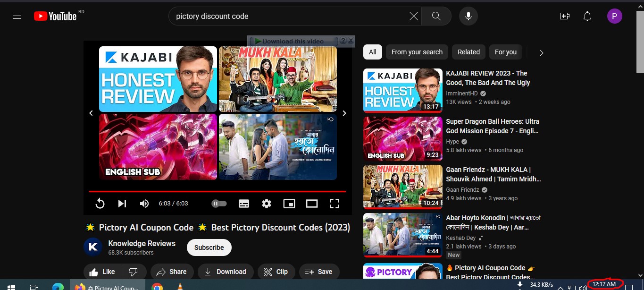Save the video to a playlist

(x=319, y=272)
